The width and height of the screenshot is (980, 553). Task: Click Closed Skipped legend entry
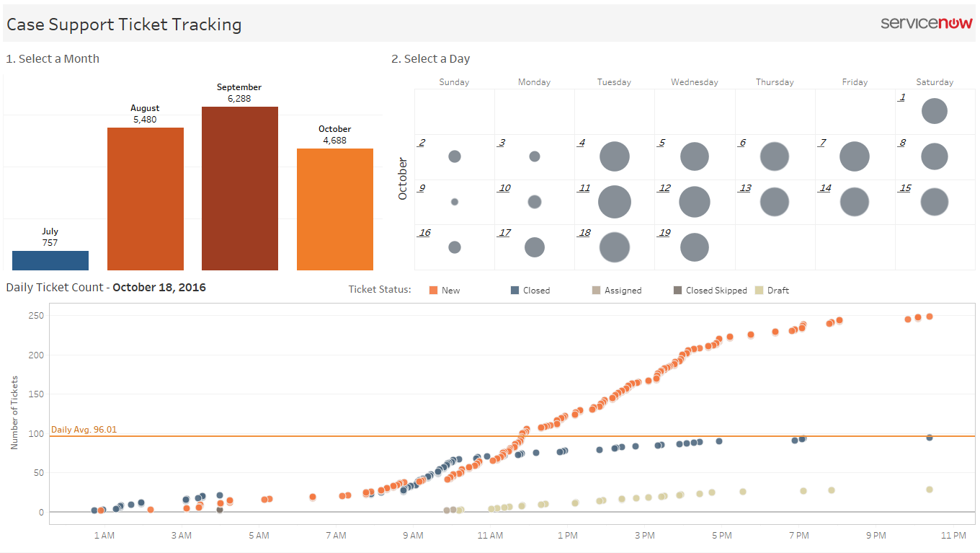pos(710,290)
